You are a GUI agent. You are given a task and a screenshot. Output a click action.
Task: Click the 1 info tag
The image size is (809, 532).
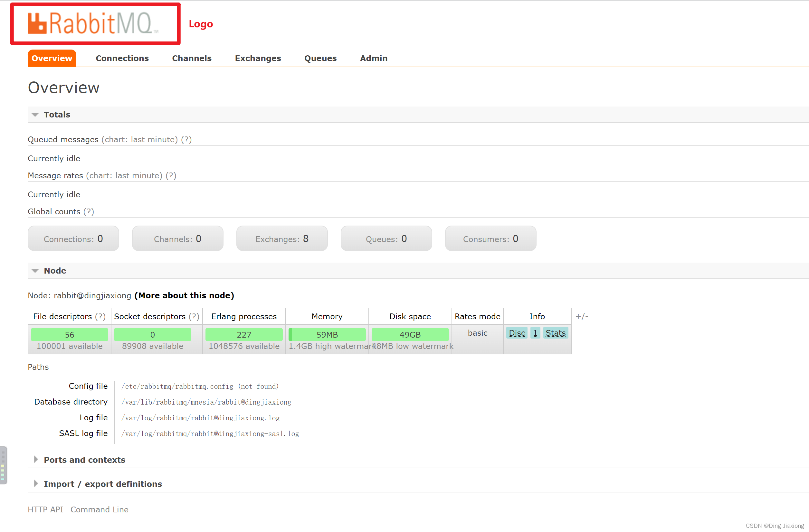[x=535, y=333]
